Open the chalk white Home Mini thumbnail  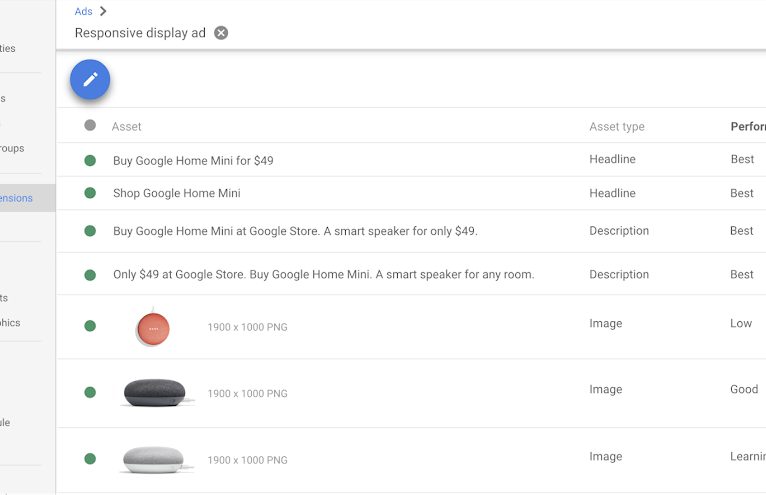[x=154, y=459]
